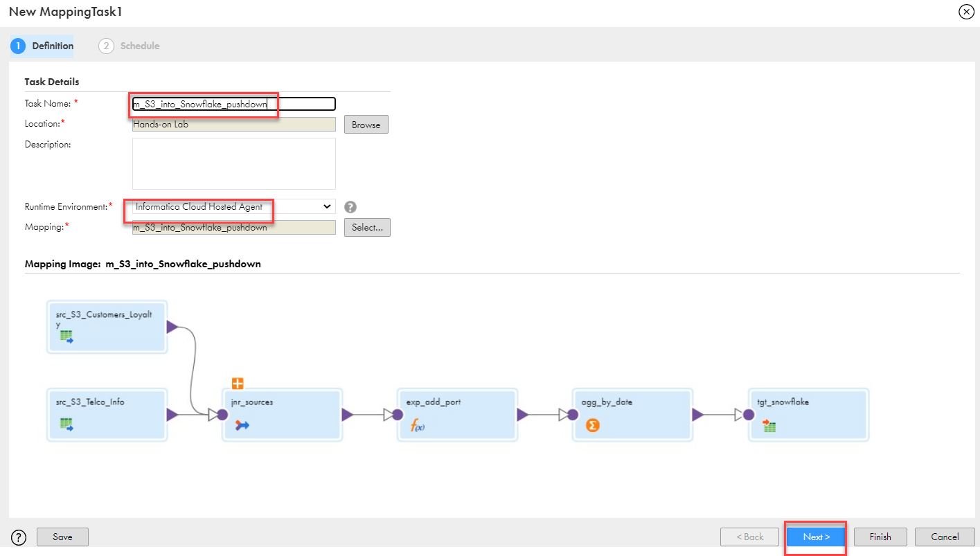Click the source icon in src_S3_Customers_Loyalty node
Screen dimensions: 980x556
point(66,337)
